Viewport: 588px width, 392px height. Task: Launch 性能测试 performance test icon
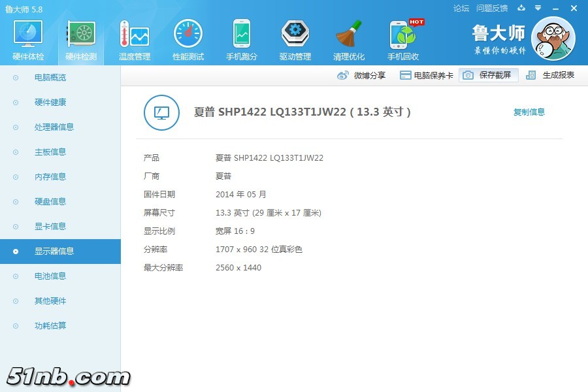(x=188, y=34)
